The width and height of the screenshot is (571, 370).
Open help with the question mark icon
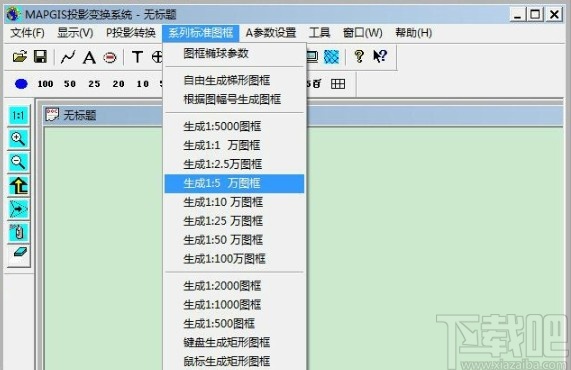359,56
